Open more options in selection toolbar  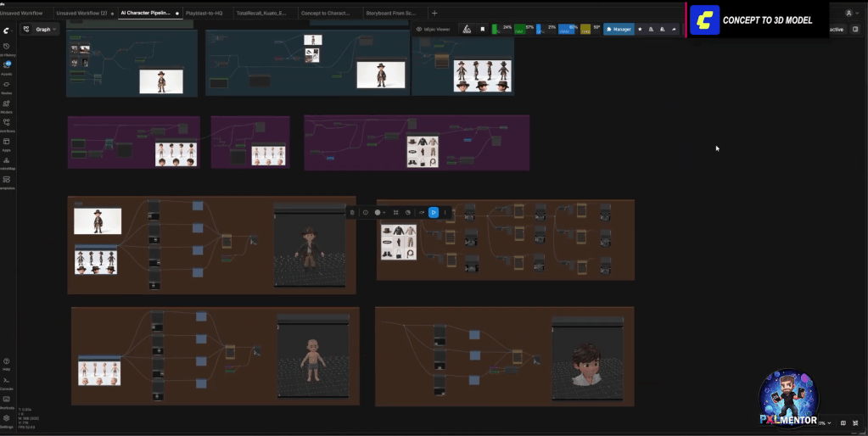[x=445, y=212]
